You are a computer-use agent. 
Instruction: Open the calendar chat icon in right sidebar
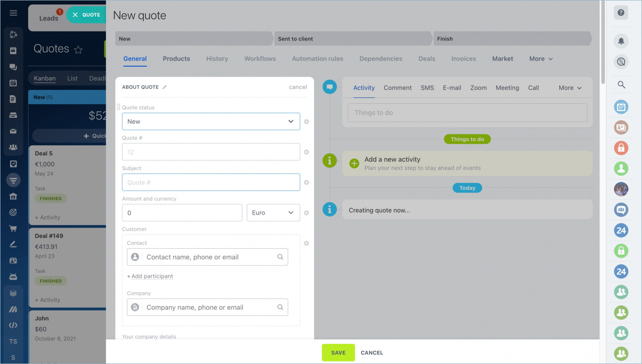621,106
